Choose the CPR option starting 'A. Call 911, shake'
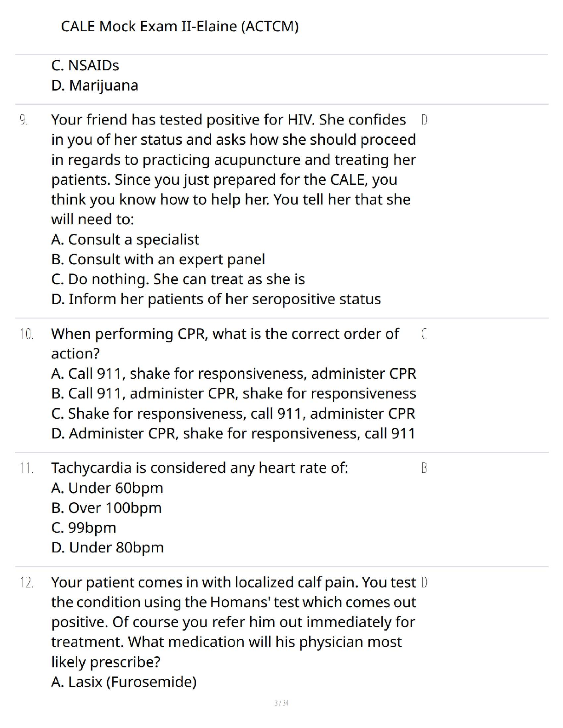The image size is (563, 728). pos(233,374)
